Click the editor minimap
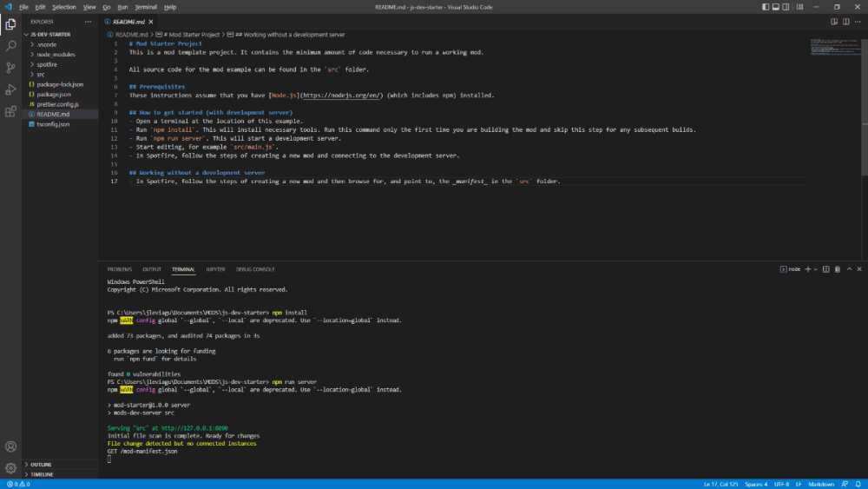The height and width of the screenshot is (489, 868). coord(835,47)
